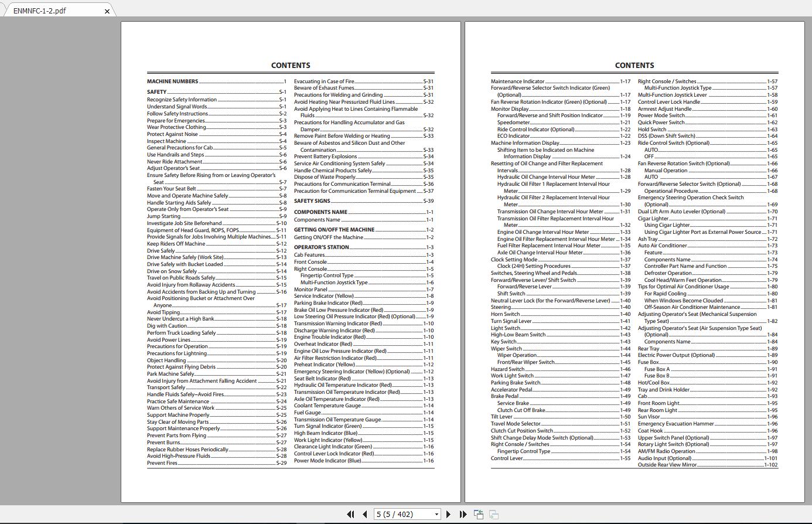Screen dimensions: 812x524
Task: Click the Follow Safety Instructions entry
Action: [217, 114]
